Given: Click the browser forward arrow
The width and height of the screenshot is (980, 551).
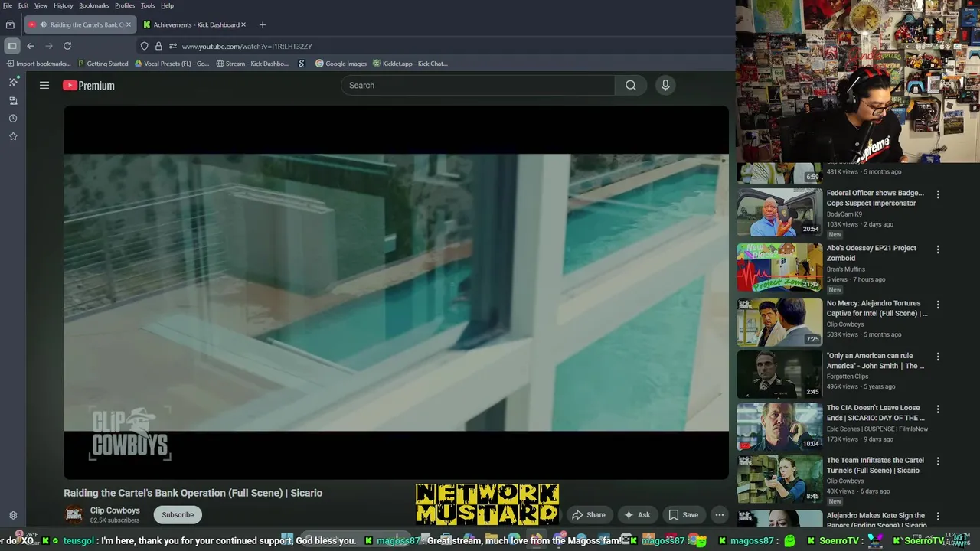Looking at the screenshot, I should [49, 46].
